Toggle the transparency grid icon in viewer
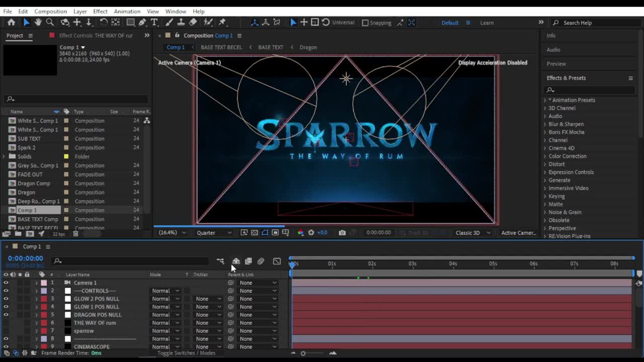The height and width of the screenshot is (362, 644). 255,232
